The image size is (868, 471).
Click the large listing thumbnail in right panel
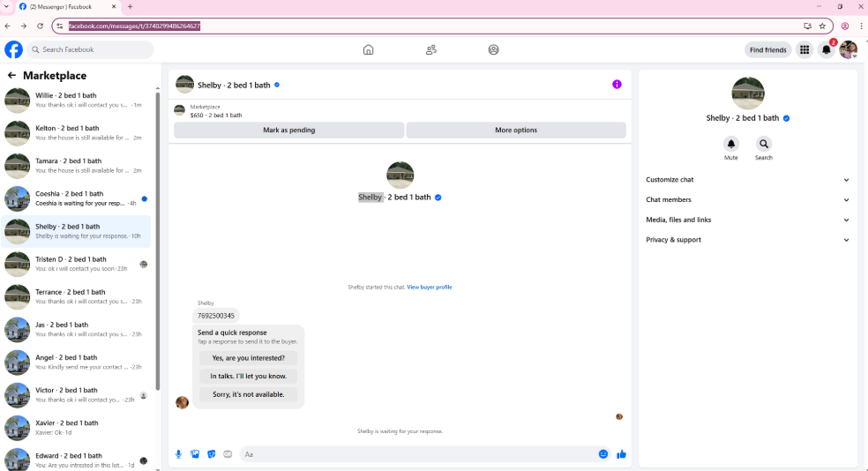point(748,93)
